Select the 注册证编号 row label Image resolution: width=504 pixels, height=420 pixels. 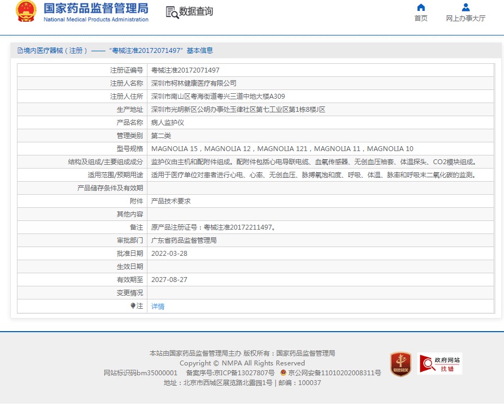coord(127,70)
